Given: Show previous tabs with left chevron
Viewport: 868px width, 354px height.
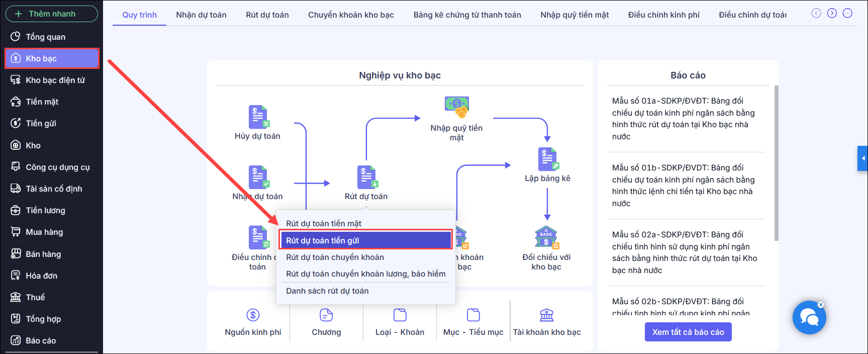Looking at the screenshot, I should (816, 13).
